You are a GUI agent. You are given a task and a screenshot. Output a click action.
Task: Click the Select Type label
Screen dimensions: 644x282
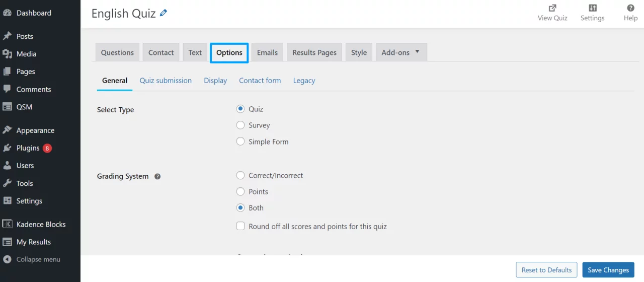pos(116,110)
